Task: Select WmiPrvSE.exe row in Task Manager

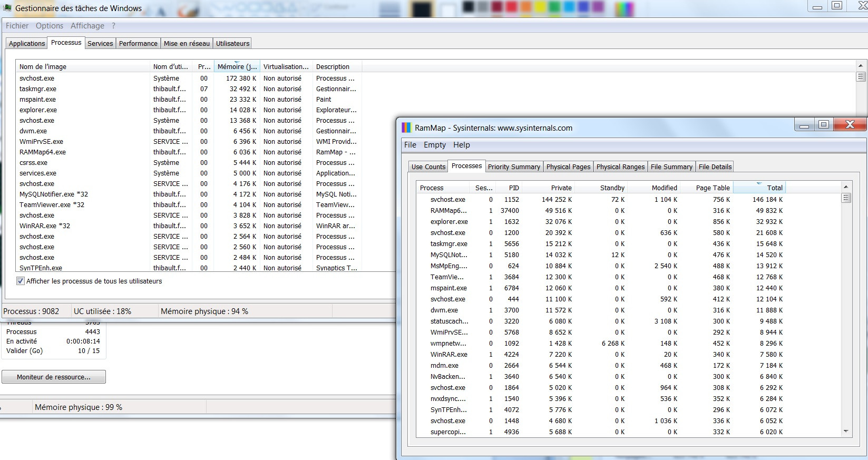Action: click(x=189, y=142)
